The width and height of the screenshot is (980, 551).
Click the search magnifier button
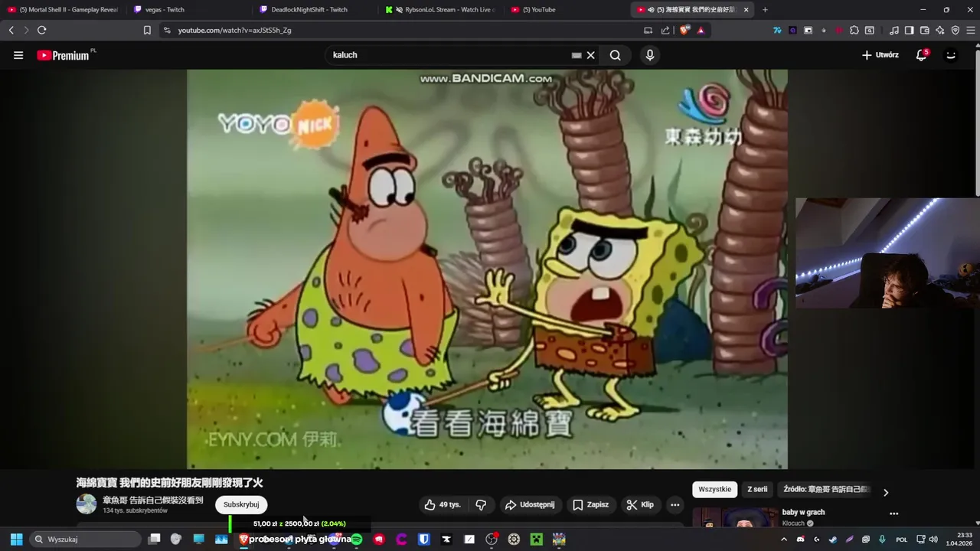(616, 55)
